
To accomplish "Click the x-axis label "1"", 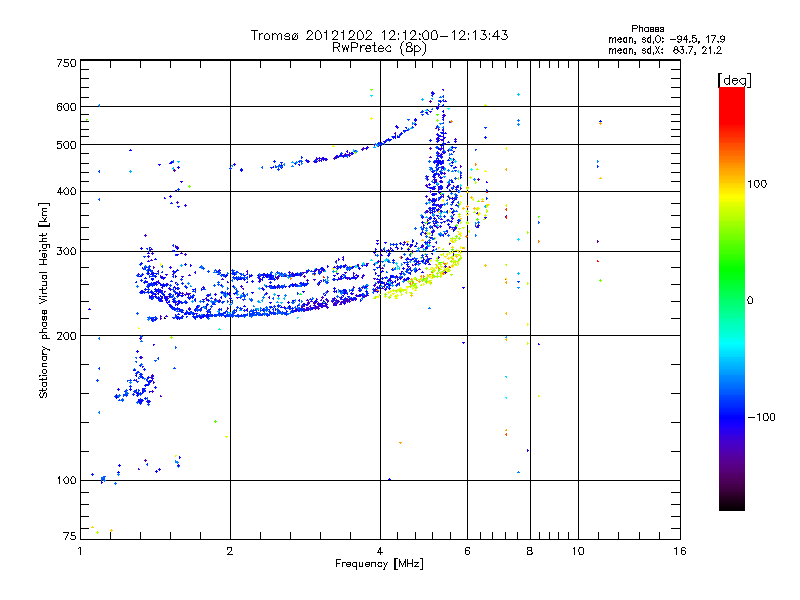I will coord(80,551).
